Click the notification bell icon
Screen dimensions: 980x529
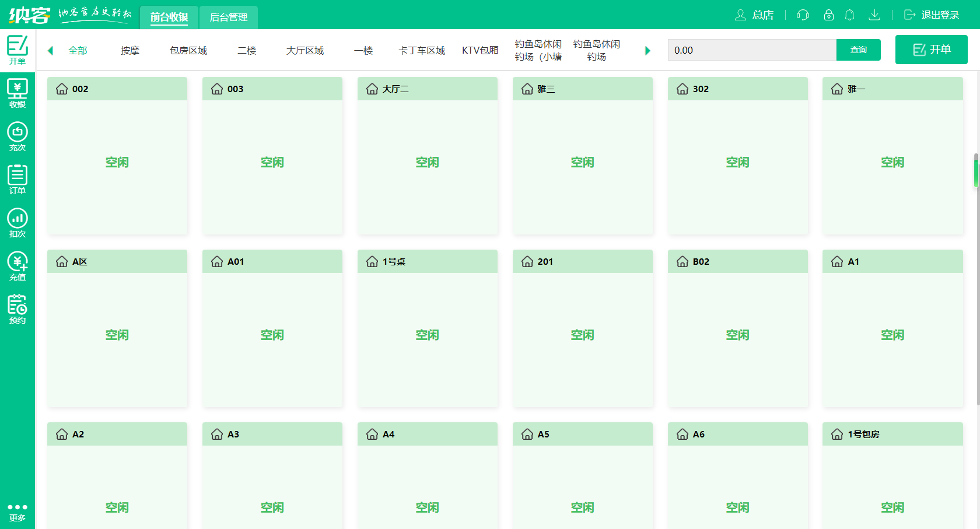point(849,15)
